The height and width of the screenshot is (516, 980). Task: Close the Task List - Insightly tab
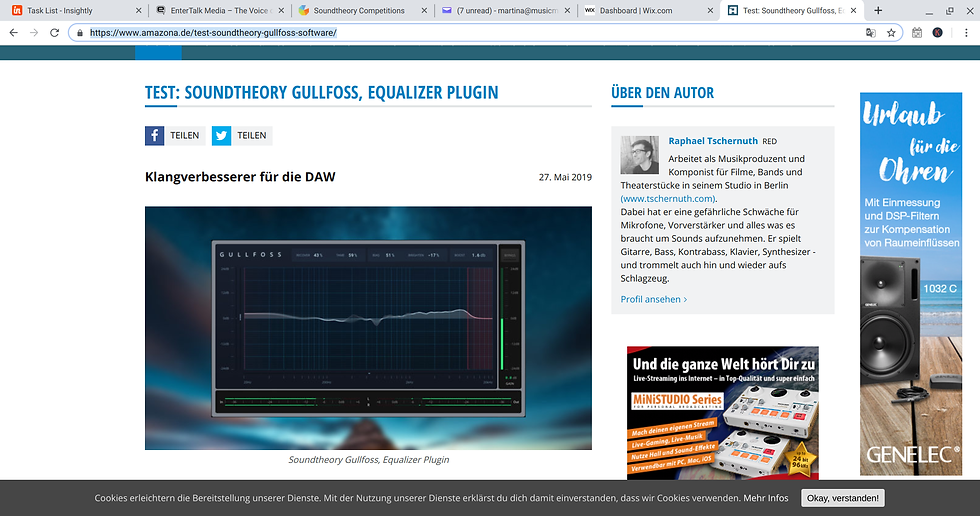pyautogui.click(x=139, y=11)
